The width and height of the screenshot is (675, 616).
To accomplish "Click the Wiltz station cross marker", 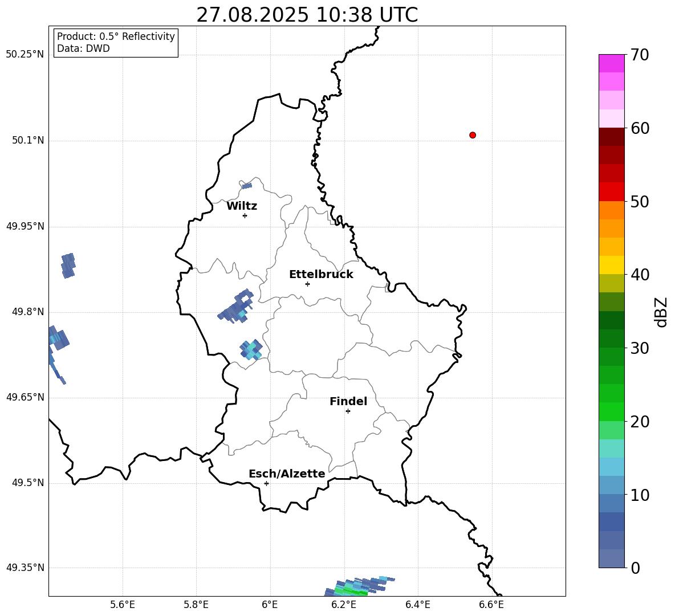I will (245, 215).
